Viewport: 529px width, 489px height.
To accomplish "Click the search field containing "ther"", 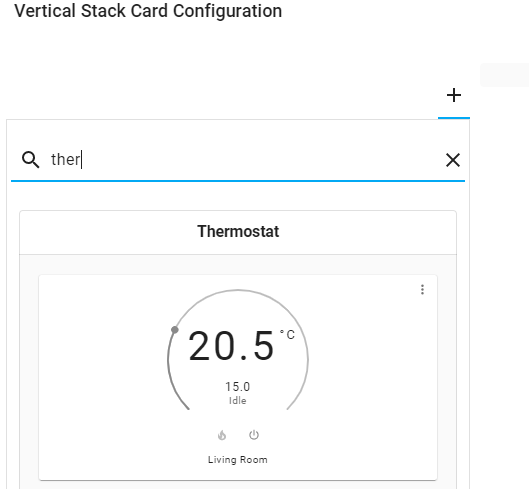I will (x=238, y=160).
